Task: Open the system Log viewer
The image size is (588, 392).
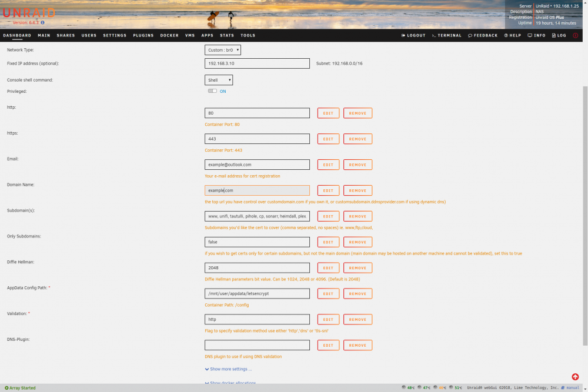Action: [559, 35]
